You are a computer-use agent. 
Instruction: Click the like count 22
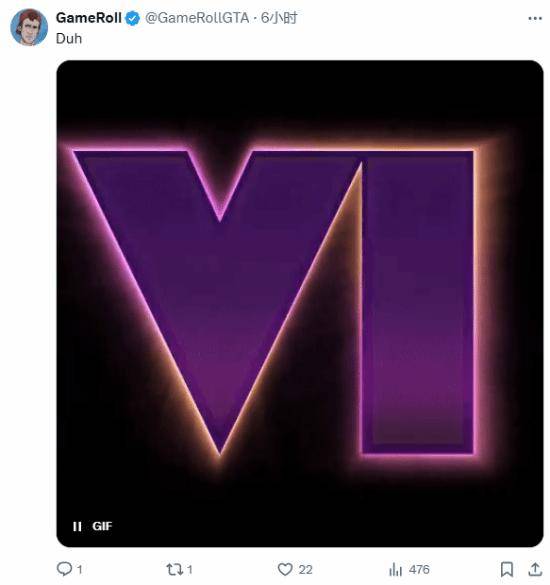(x=305, y=569)
